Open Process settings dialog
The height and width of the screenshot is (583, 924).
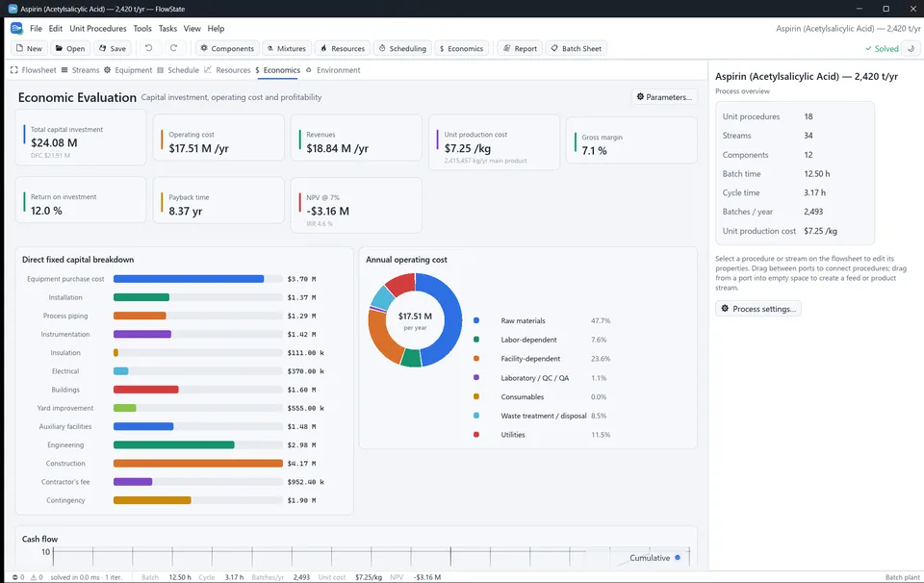pos(757,309)
